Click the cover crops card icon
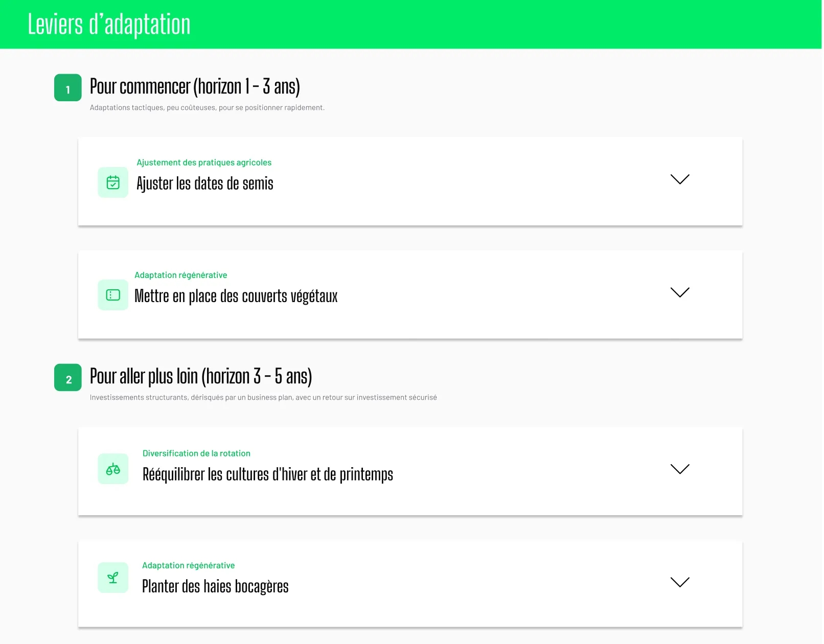Viewport: 824px width, 644px height. 113,295
